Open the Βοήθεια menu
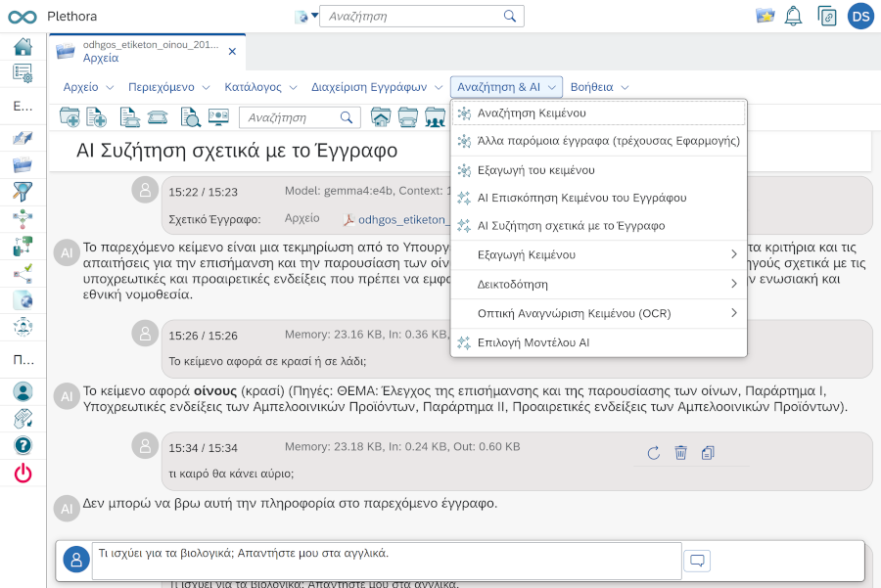Viewport: 881px width, 588px height. [x=599, y=87]
